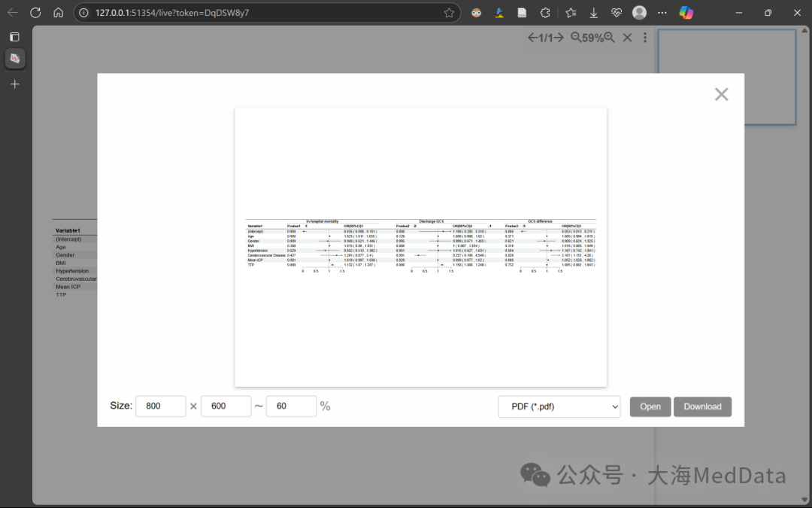This screenshot has height=508, width=812.
Task: Open the browser Settings and more menu
Action: pos(662,13)
